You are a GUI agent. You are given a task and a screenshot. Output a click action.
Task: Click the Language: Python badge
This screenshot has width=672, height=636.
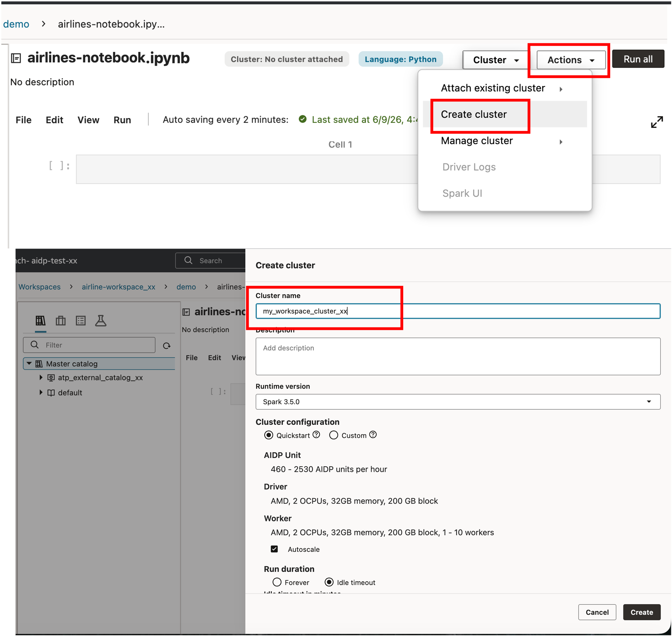(400, 59)
